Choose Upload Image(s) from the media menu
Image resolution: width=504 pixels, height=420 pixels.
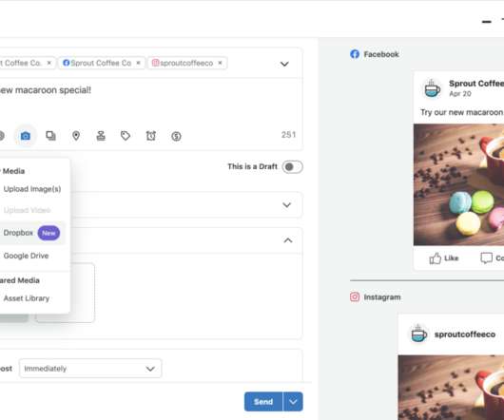[32, 189]
